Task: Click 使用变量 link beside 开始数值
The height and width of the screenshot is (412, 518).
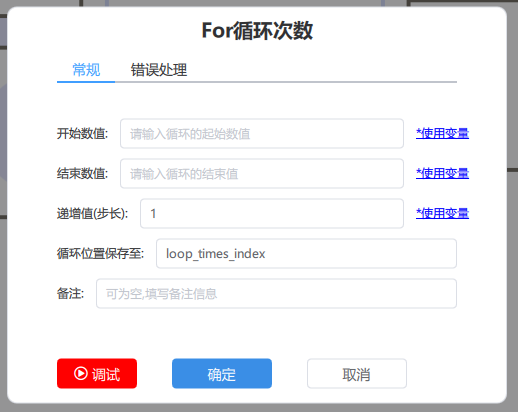Action: pos(442,133)
